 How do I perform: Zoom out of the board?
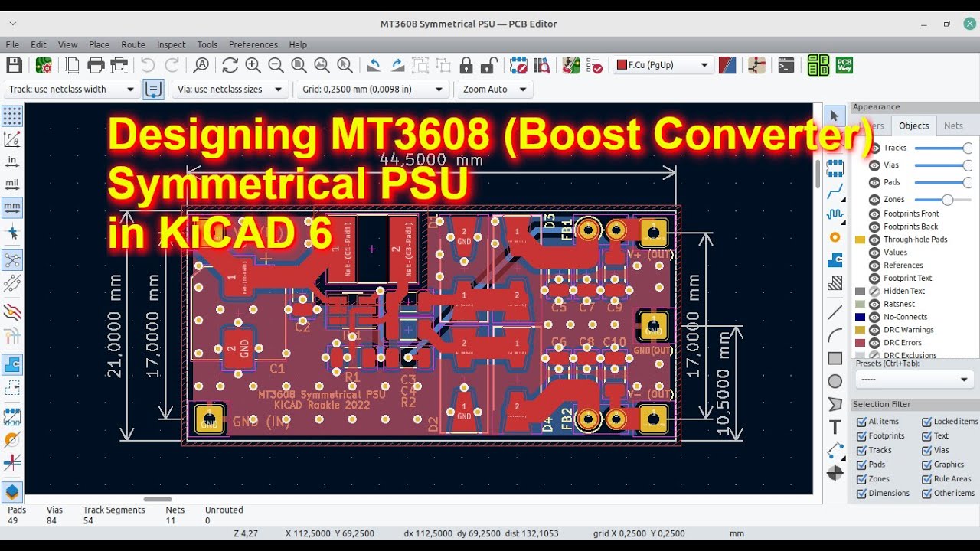(276, 65)
